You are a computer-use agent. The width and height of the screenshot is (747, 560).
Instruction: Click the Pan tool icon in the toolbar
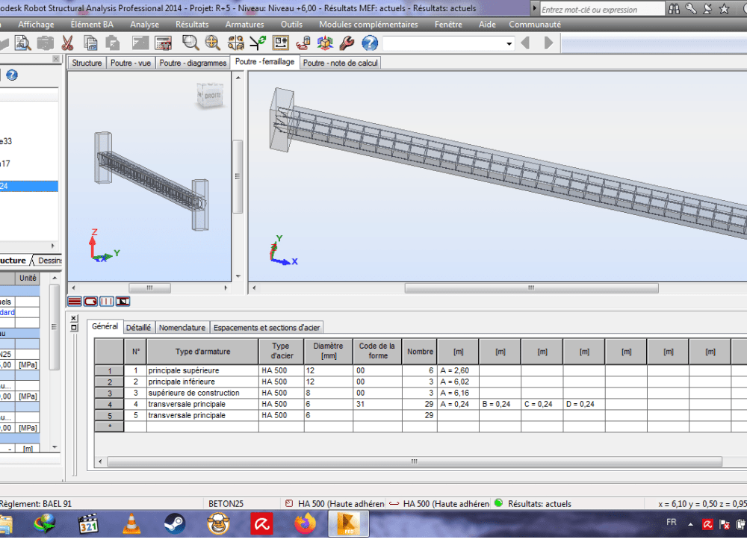(212, 43)
